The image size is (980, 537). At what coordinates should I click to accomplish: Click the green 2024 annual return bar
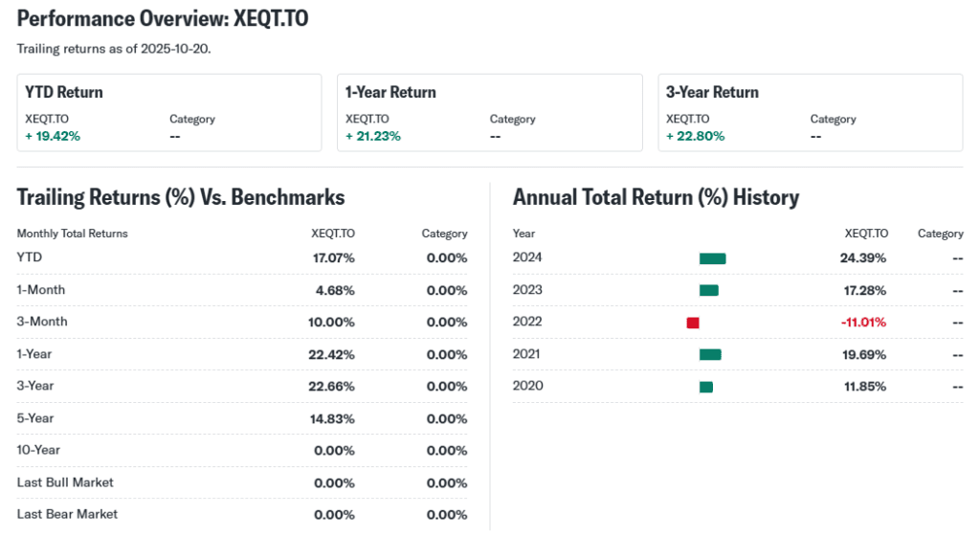click(x=712, y=258)
